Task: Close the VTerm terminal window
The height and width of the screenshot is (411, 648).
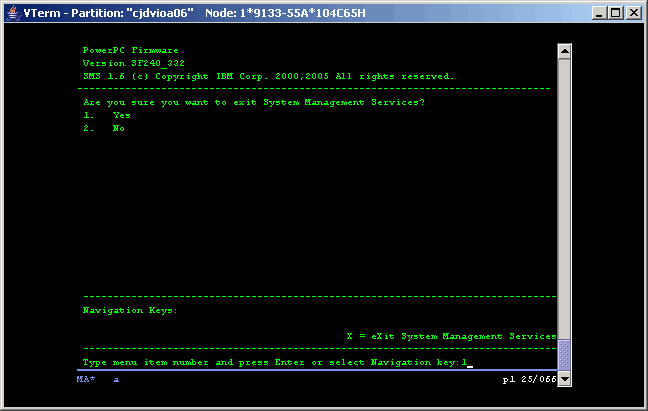Action: tap(633, 12)
